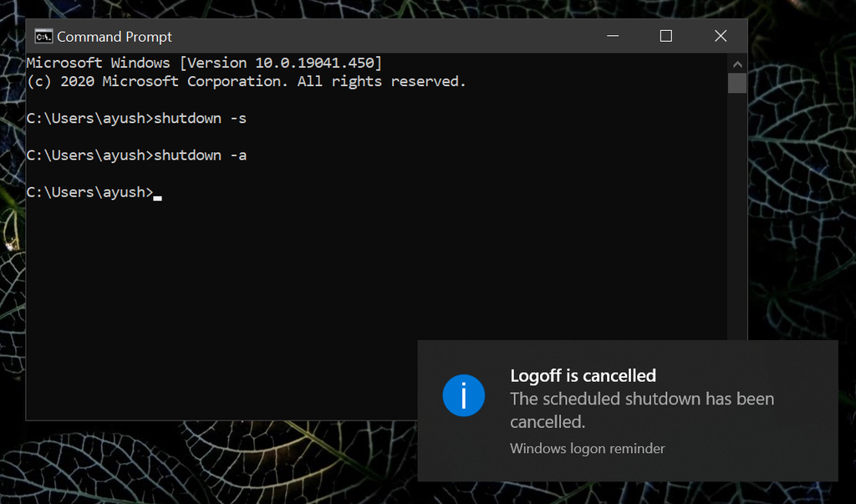The height and width of the screenshot is (504, 856).
Task: Close the Command Prompt window
Action: [721, 36]
